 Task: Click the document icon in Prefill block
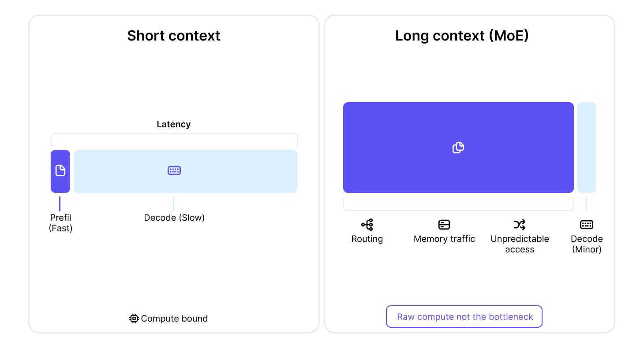pyautogui.click(x=60, y=170)
